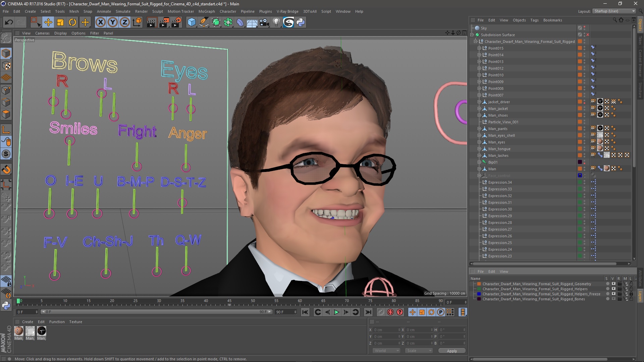Expand the jacket_driver object
Viewport: 644px width, 362px height.
point(479,102)
